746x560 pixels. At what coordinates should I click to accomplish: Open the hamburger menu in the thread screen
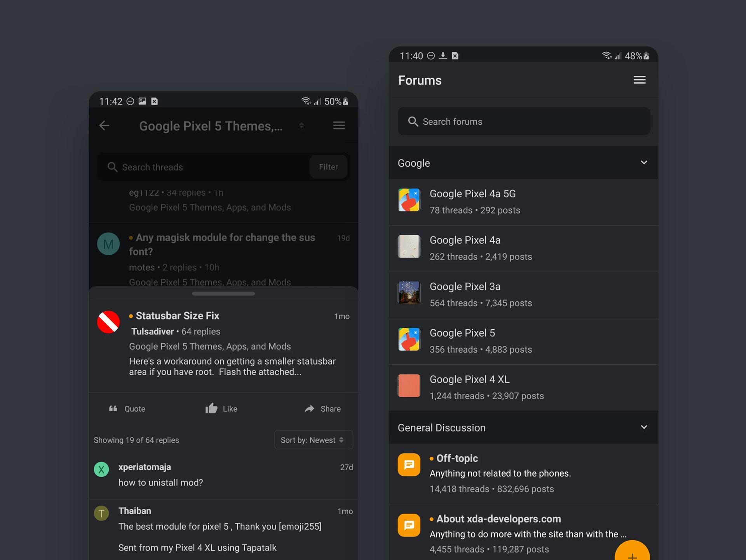coord(339,125)
